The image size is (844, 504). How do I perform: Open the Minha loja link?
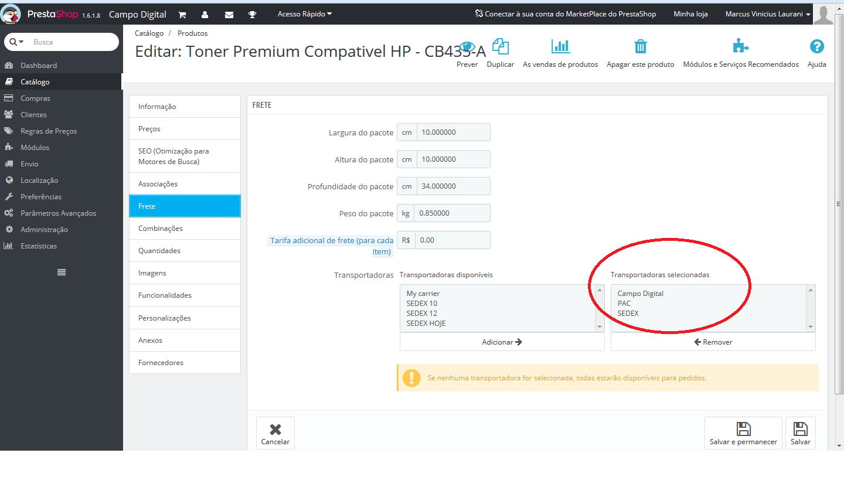[x=690, y=14]
